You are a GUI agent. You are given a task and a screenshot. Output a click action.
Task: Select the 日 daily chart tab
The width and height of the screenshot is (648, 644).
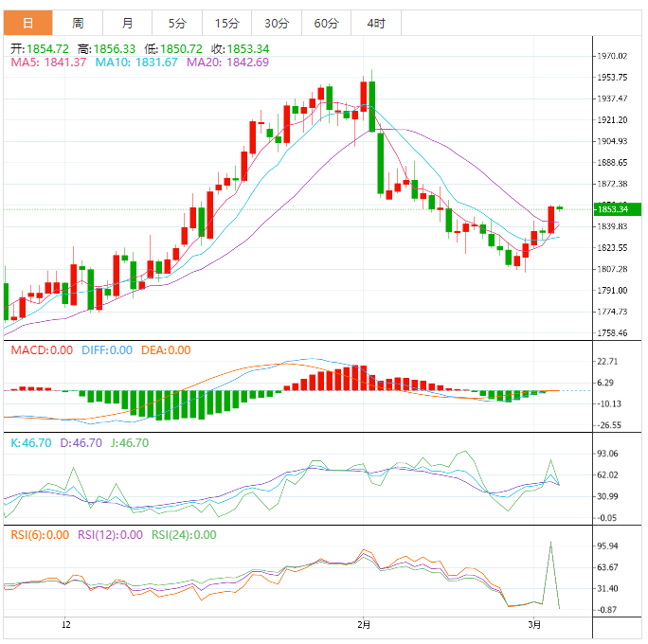tap(27, 23)
